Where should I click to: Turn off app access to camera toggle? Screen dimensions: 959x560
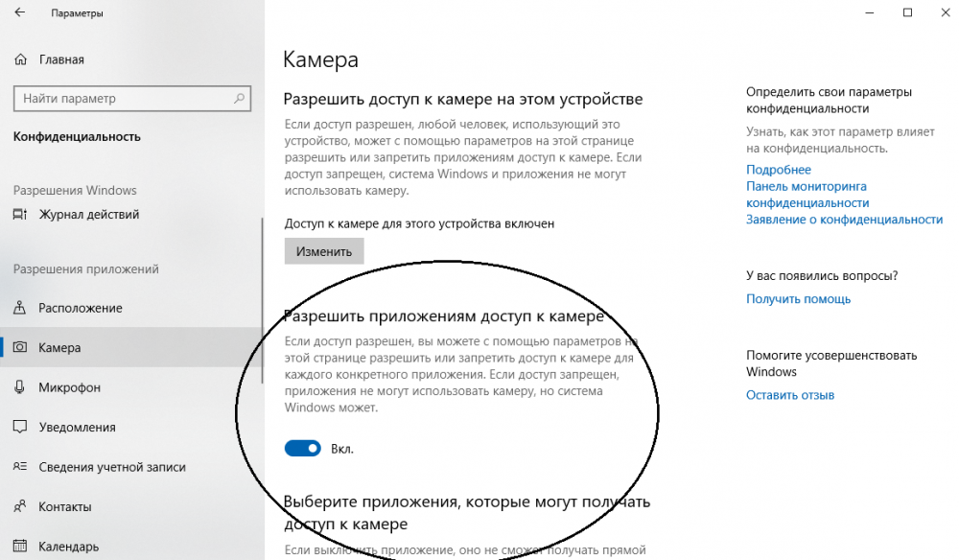coord(303,449)
